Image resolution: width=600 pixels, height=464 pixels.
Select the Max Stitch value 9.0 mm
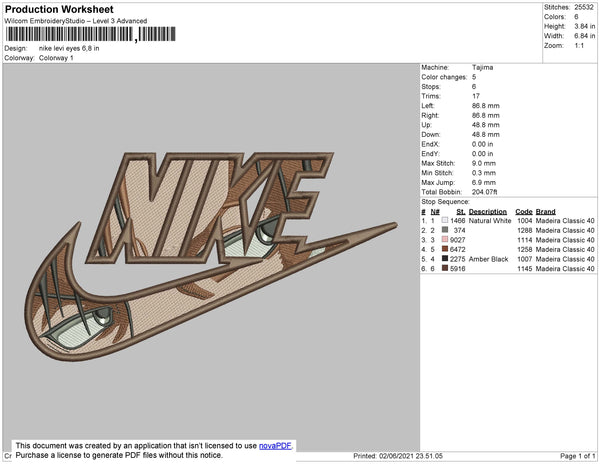pyautogui.click(x=484, y=163)
